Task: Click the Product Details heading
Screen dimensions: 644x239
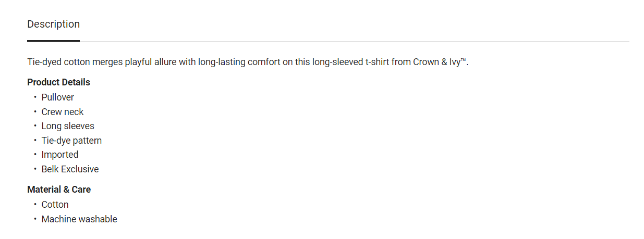Action: coord(58,82)
